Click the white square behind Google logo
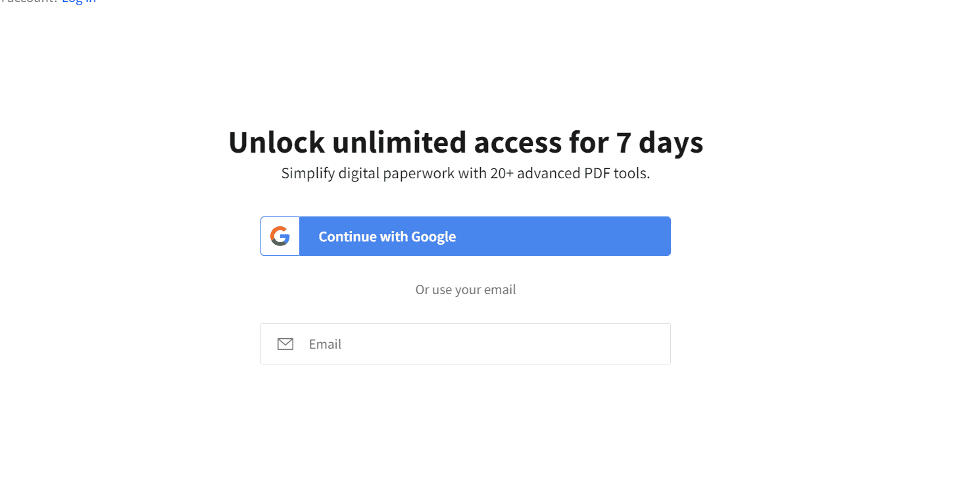The width and height of the screenshot is (980, 498). pos(280,236)
